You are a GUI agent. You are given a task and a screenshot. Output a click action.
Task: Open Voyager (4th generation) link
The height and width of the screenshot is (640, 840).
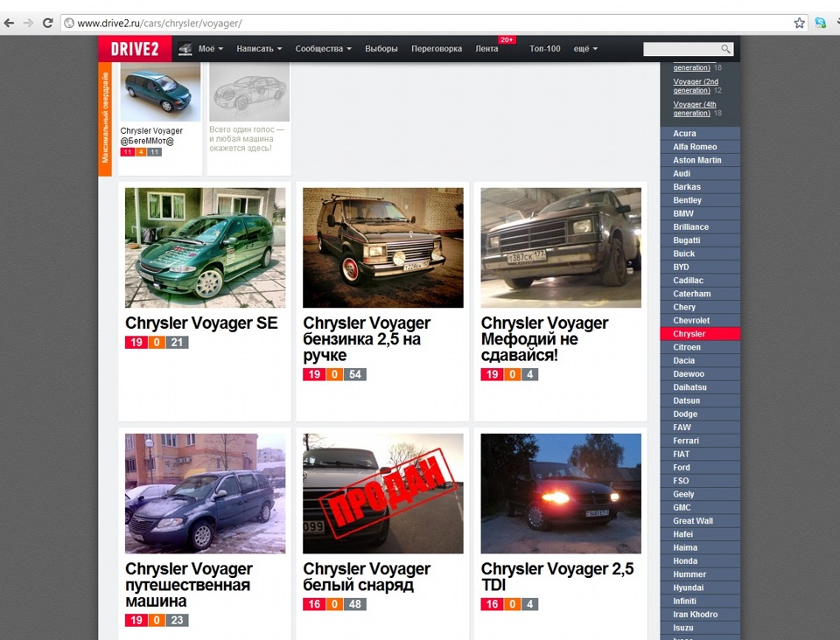coord(695,108)
